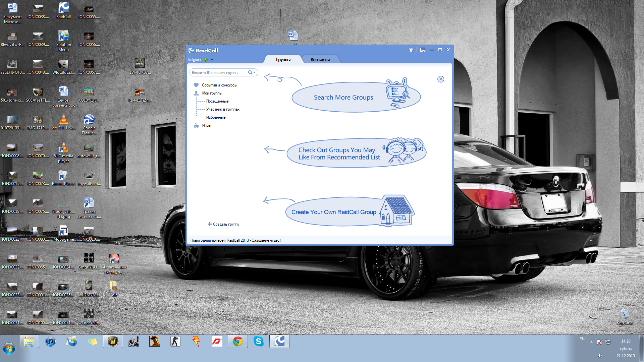
Task: Click the ole folder on the desktop
Action: click(114, 289)
